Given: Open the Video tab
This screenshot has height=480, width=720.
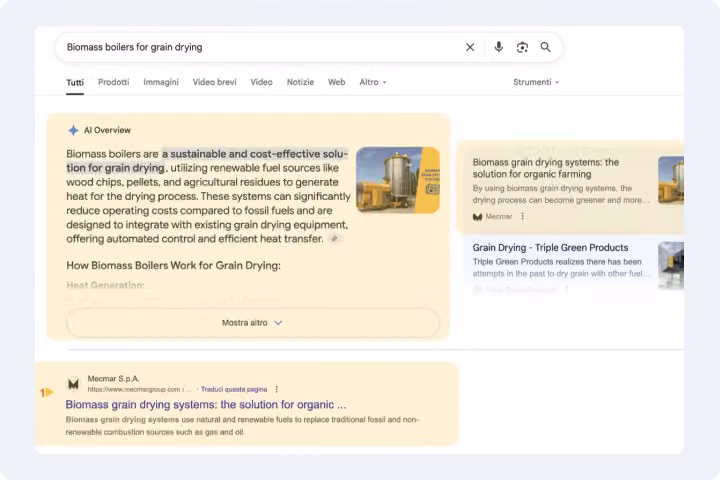Looking at the screenshot, I should coord(261,82).
